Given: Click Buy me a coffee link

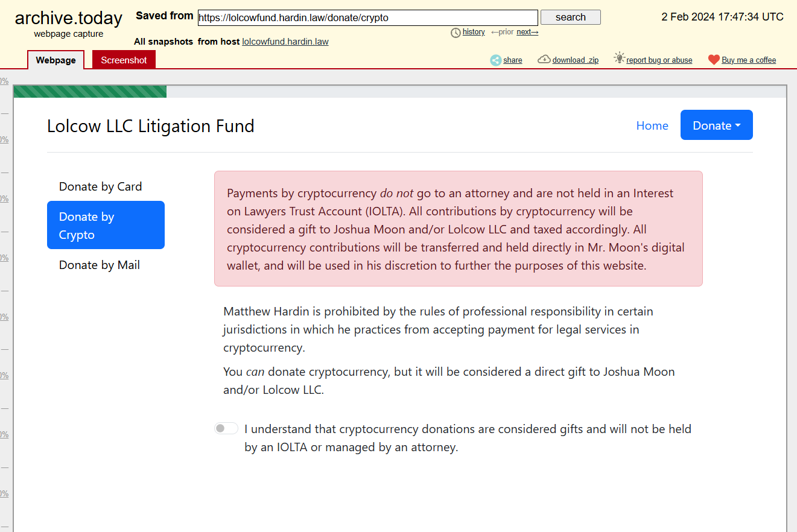Looking at the screenshot, I should [x=749, y=60].
